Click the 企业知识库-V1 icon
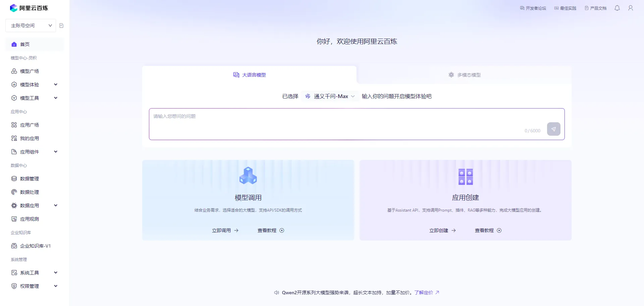This screenshot has width=644, height=306. pos(14,246)
